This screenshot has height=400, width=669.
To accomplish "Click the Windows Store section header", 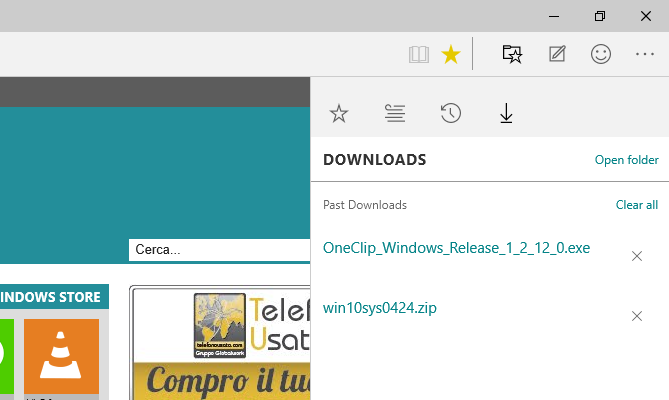I will point(54,297).
